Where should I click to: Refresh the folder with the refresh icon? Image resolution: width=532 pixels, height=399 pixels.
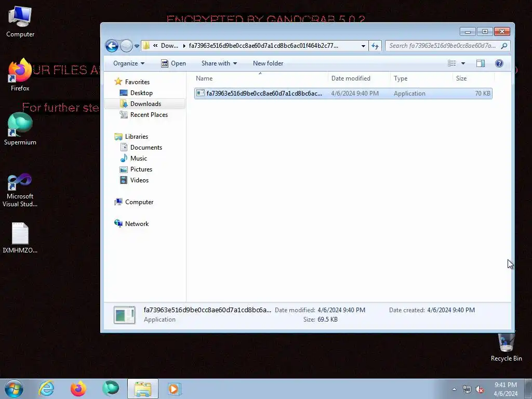[375, 46]
